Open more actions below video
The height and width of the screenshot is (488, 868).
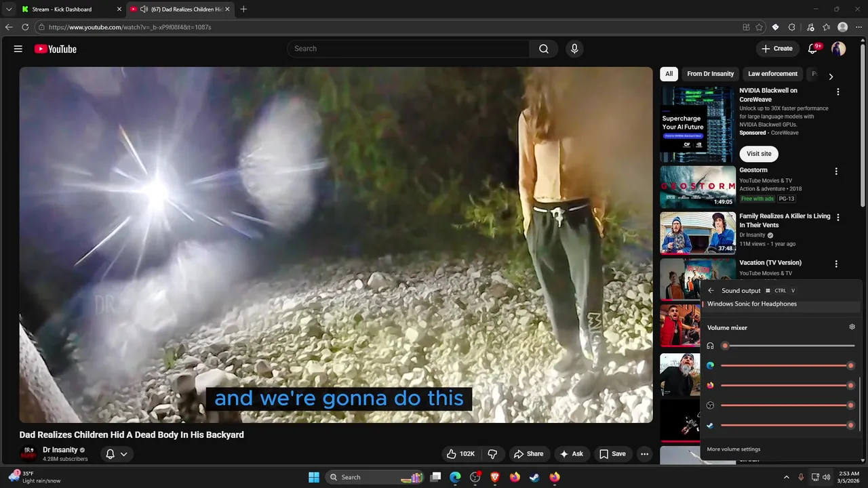tap(645, 454)
